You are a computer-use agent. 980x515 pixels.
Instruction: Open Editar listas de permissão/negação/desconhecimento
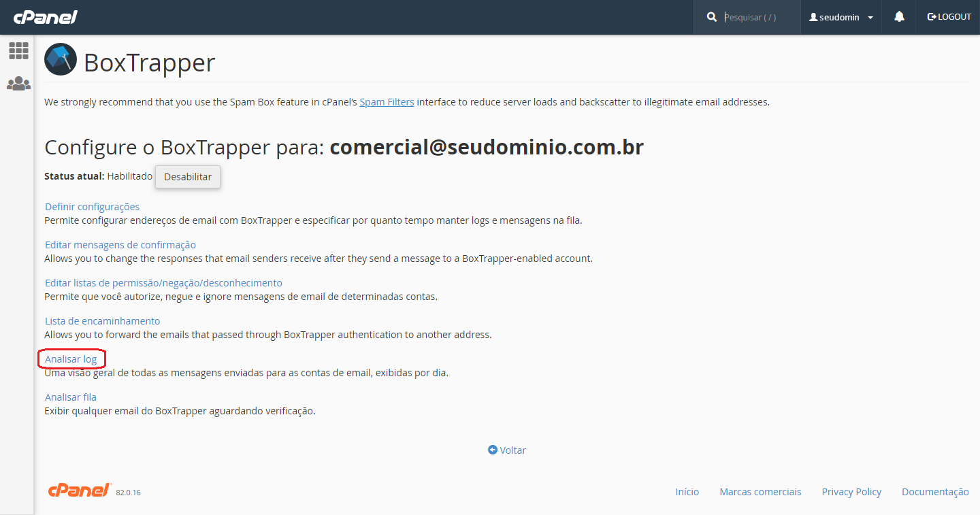click(x=163, y=283)
